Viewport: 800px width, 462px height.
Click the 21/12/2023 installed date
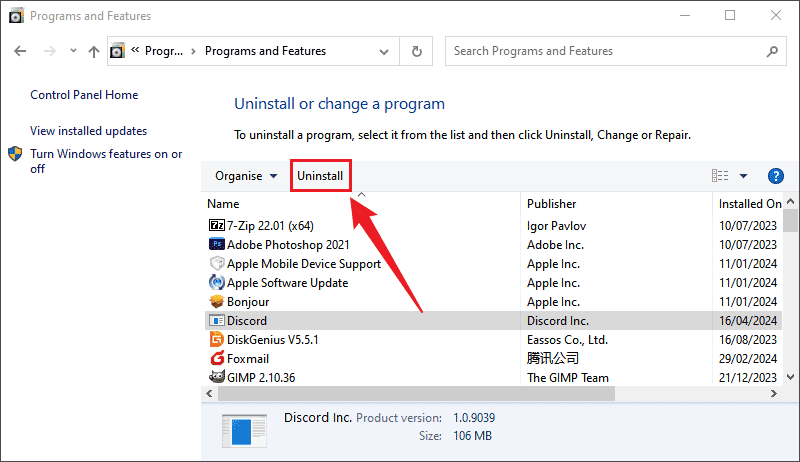(748, 377)
